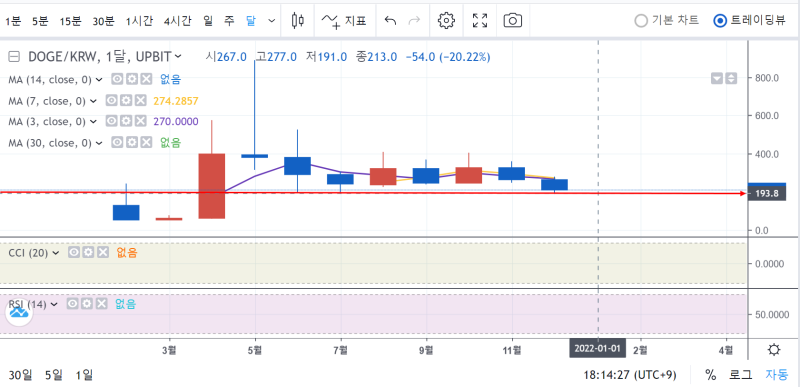Screen dimensions: 800x387
Task: Toggle visibility of RSI (14) indicator
Action: point(73,304)
